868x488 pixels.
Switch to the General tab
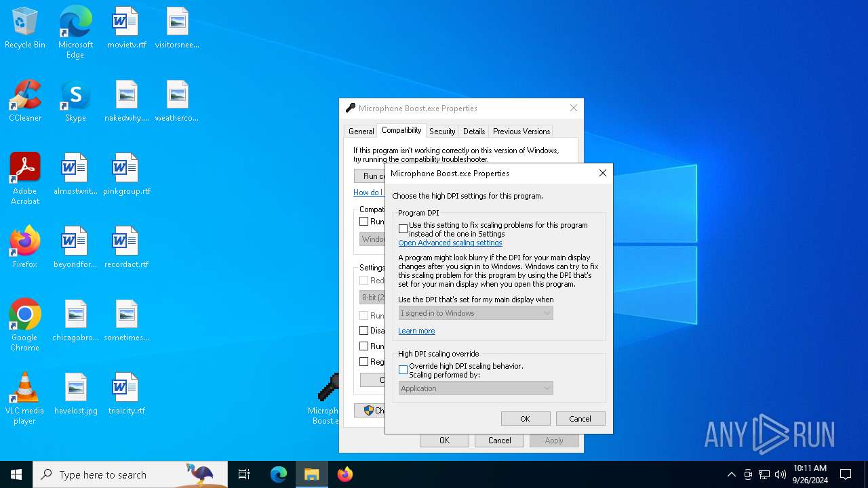click(361, 131)
